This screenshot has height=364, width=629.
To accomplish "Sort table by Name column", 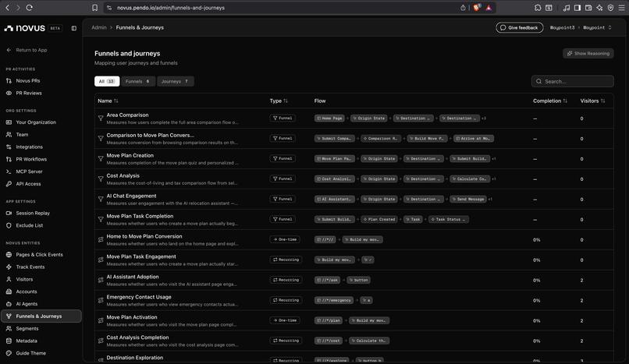I will click(x=108, y=101).
